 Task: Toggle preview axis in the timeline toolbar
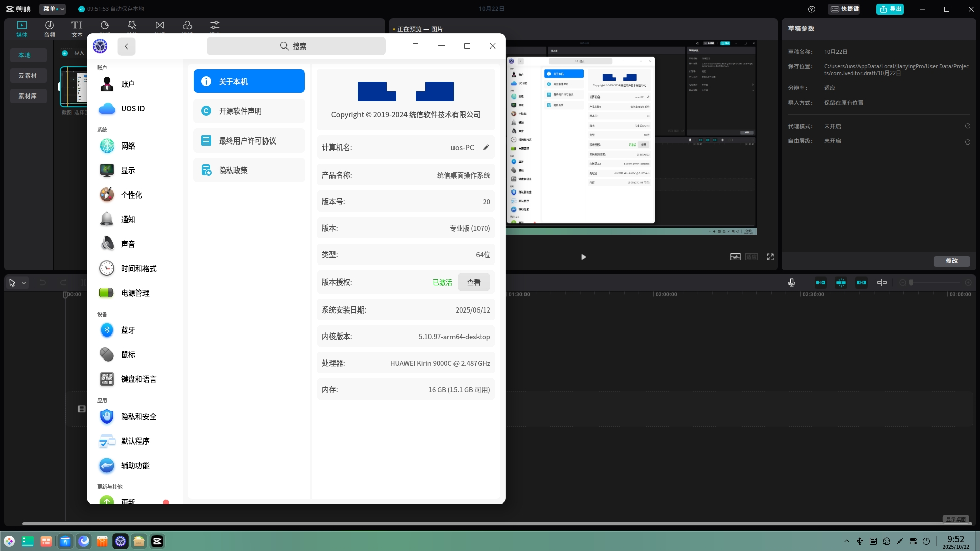click(882, 283)
